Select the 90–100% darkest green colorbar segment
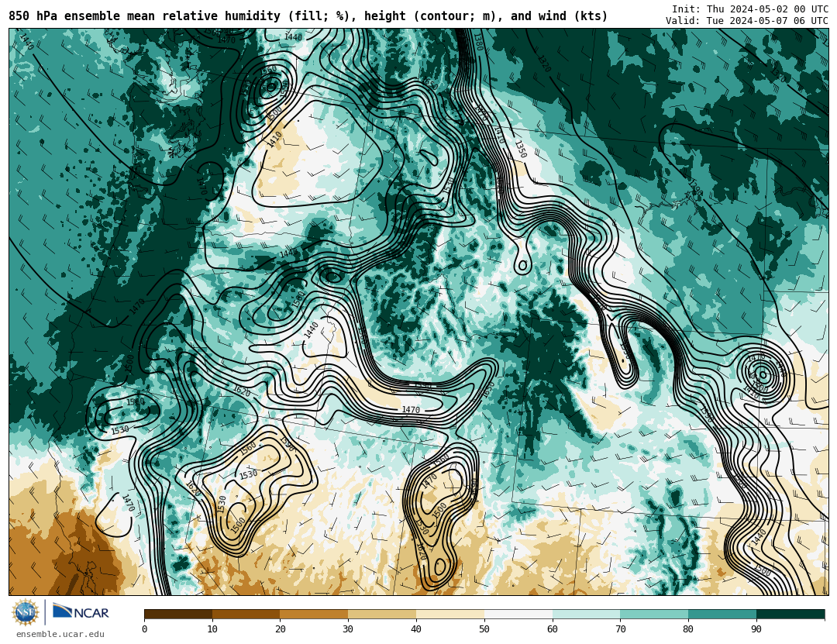 [790, 614]
